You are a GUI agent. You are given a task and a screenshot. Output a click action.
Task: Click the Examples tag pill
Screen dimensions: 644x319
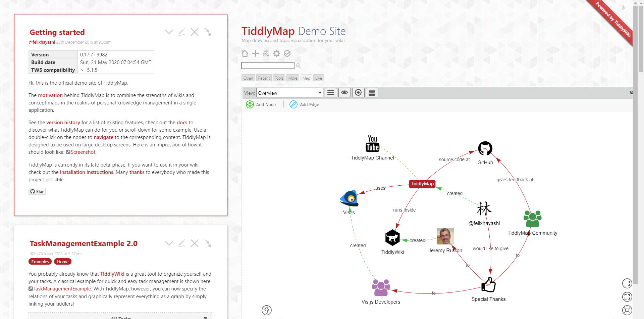[x=40, y=262]
